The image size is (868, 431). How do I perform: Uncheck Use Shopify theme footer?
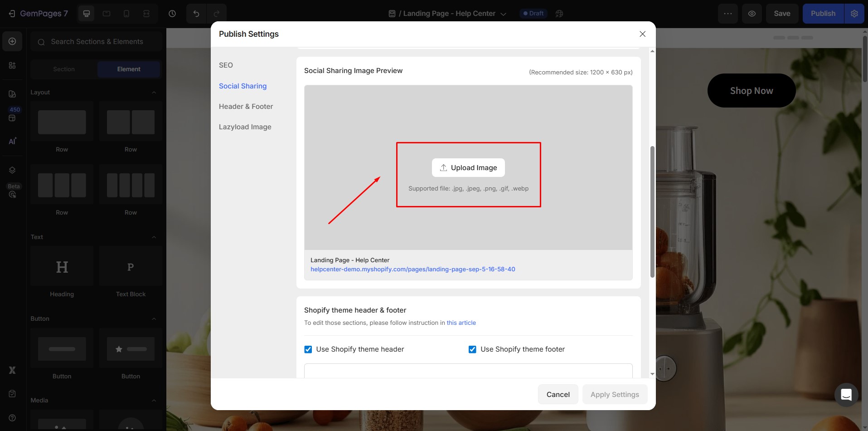[472, 349]
